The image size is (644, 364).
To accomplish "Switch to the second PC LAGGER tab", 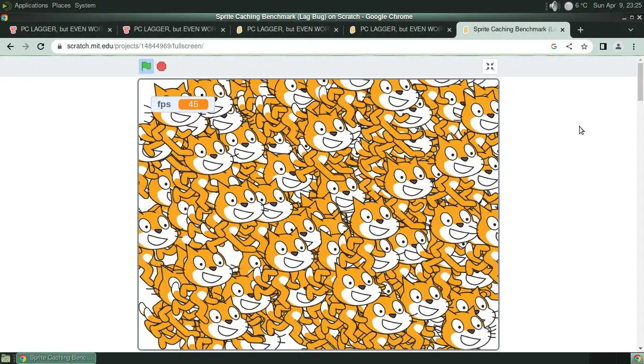I will (173, 29).
